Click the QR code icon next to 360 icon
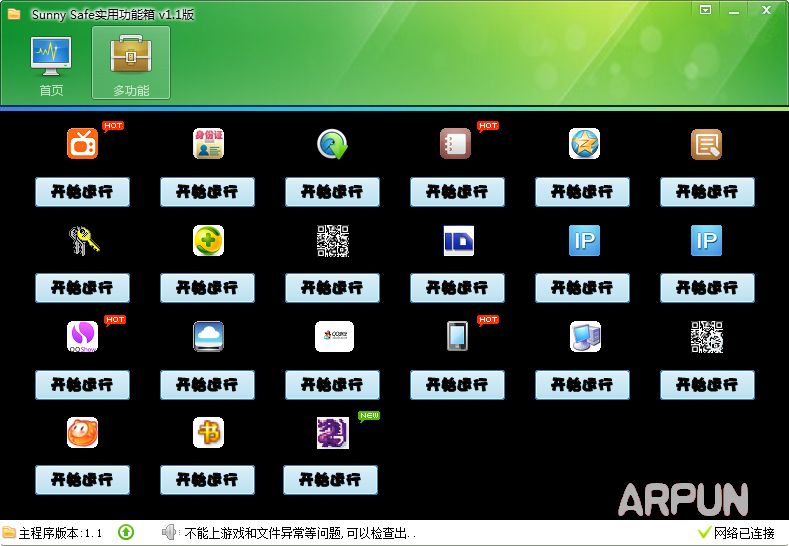Viewport: 789px width, 546px height. coord(333,241)
